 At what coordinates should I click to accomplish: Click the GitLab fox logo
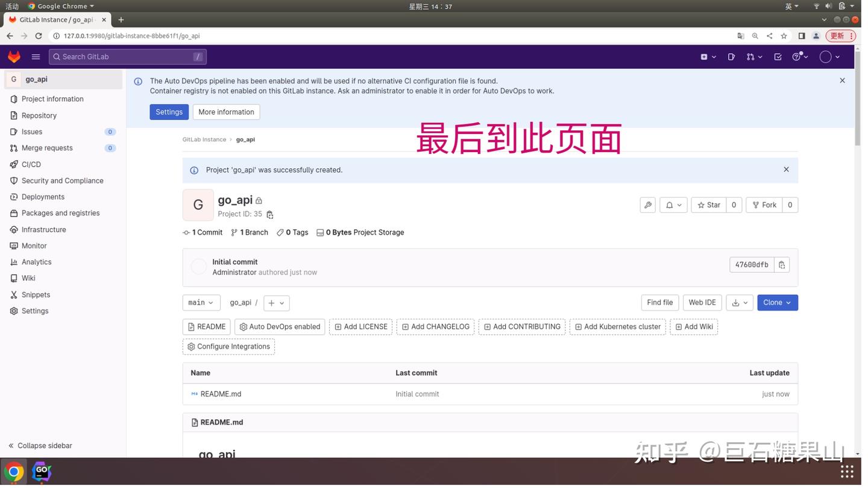(14, 57)
